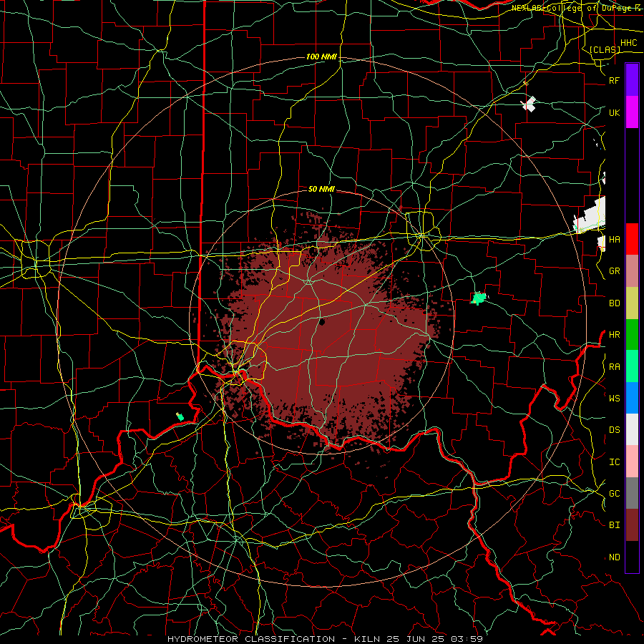Click the GC gray legend swatch
This screenshot has width=644, height=644.
tap(632, 493)
